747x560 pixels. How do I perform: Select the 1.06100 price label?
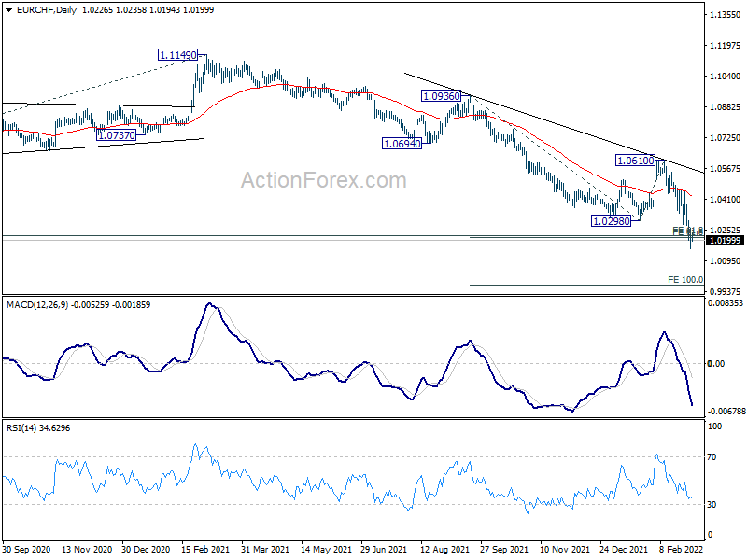click(636, 161)
